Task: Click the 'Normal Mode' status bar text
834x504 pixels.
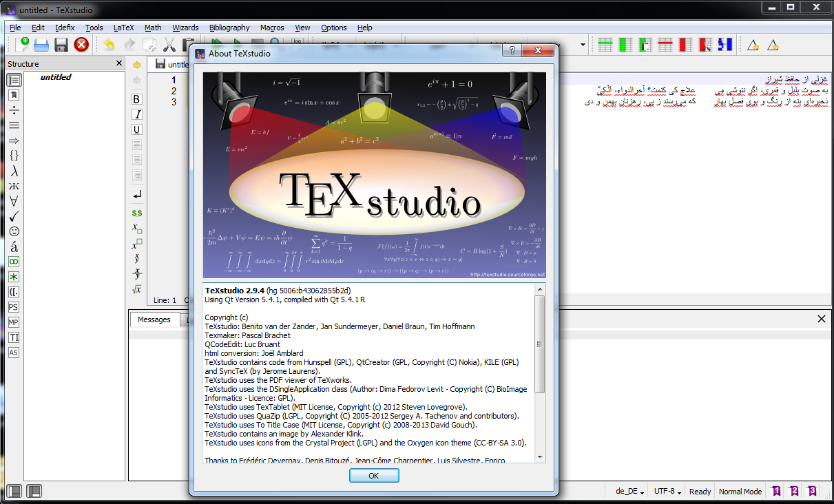Action: tap(740, 492)
